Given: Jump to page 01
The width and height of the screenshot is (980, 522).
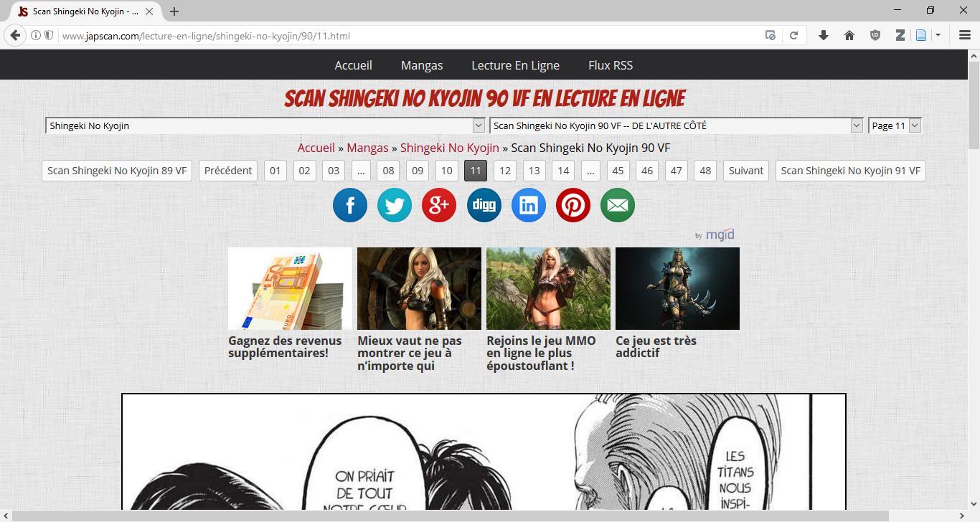Looking at the screenshot, I should [x=275, y=171].
